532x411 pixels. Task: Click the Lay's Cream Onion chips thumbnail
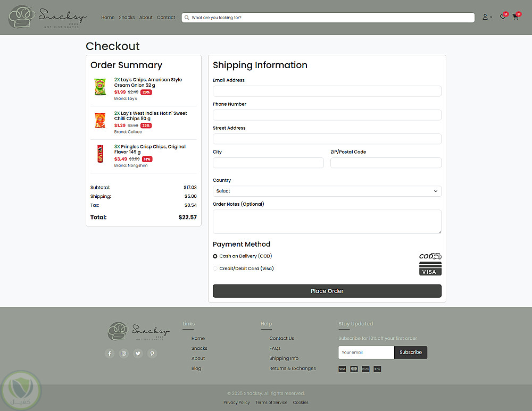coord(100,87)
